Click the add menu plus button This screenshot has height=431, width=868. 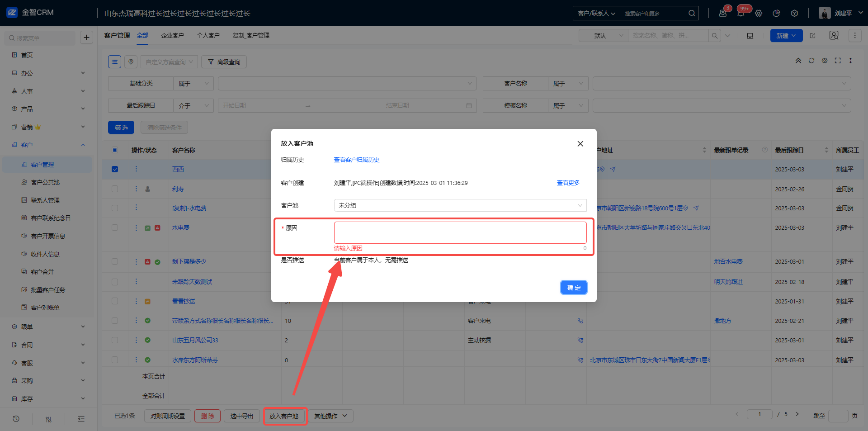pyautogui.click(x=86, y=38)
